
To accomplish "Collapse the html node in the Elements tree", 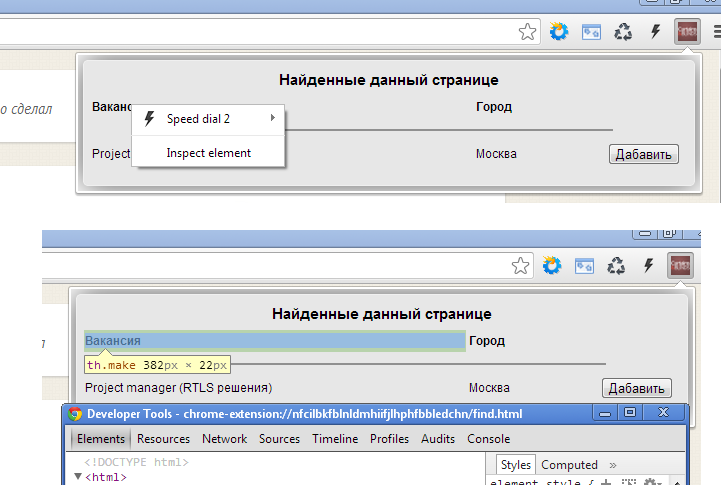I will click(x=78, y=477).
